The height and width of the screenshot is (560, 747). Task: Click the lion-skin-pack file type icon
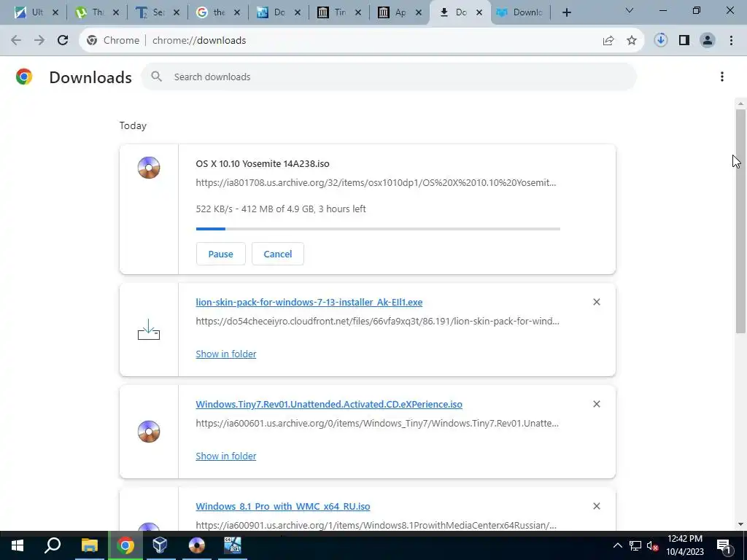[149, 330]
